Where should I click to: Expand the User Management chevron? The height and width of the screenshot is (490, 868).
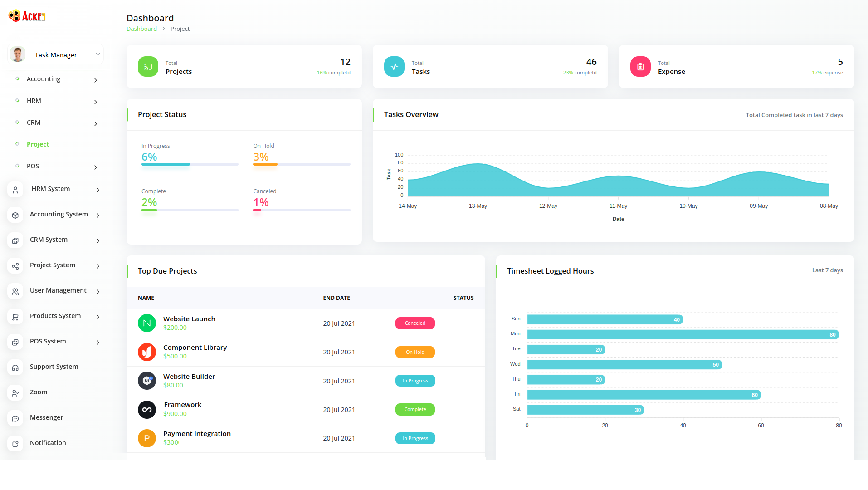click(98, 291)
